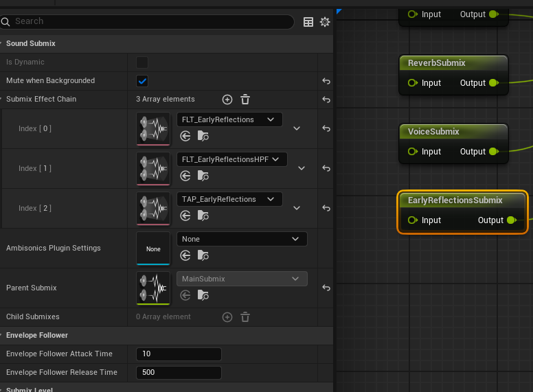Click VoiceSubmix Output pin
This screenshot has height=392, width=533.
(x=494, y=152)
